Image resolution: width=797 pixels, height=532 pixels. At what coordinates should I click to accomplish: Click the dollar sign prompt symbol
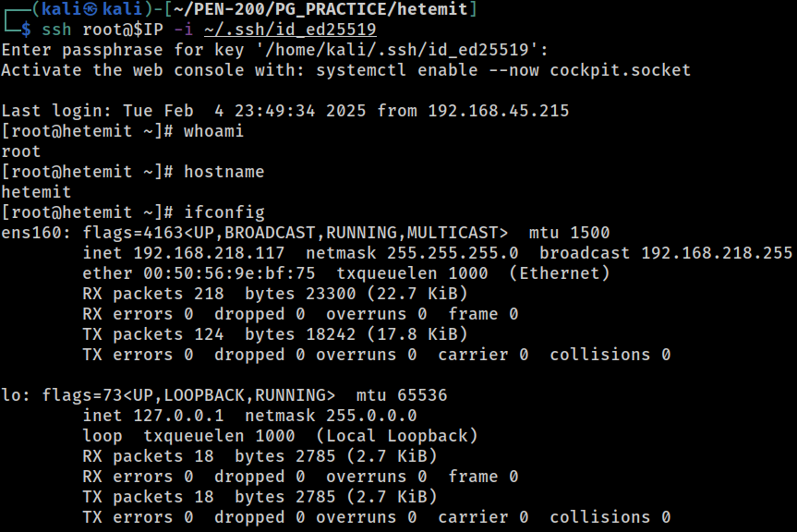(x=26, y=30)
